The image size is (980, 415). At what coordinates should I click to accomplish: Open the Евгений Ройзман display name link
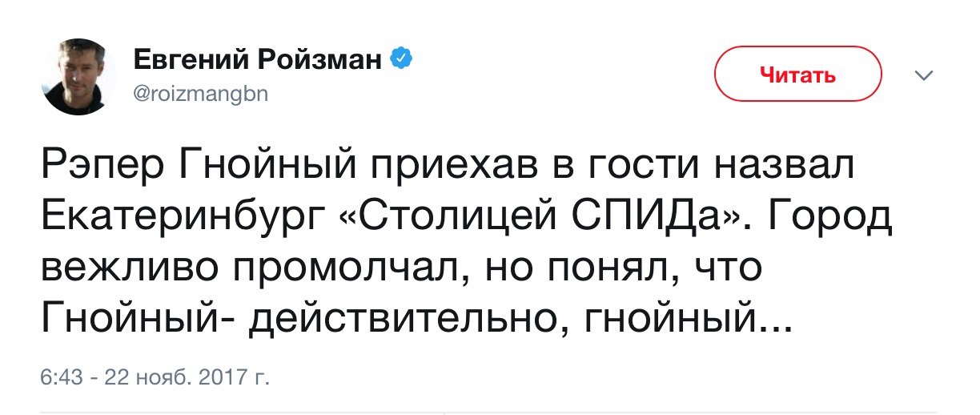pos(256,59)
